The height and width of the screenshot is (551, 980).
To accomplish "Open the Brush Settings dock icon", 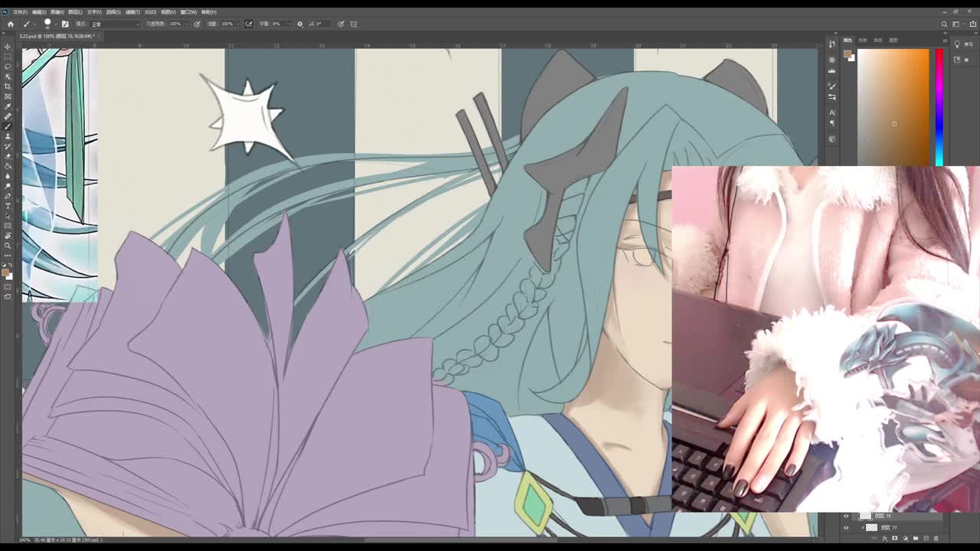I will pyautogui.click(x=832, y=86).
